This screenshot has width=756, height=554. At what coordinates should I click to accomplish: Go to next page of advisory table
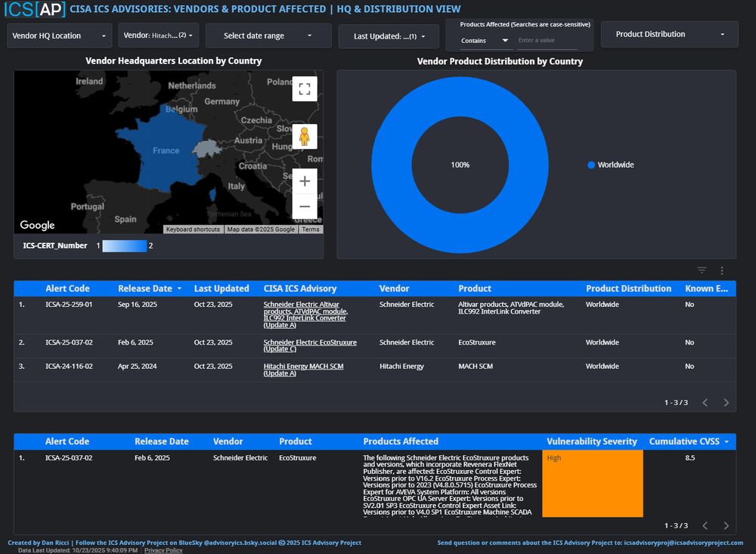[726, 403]
